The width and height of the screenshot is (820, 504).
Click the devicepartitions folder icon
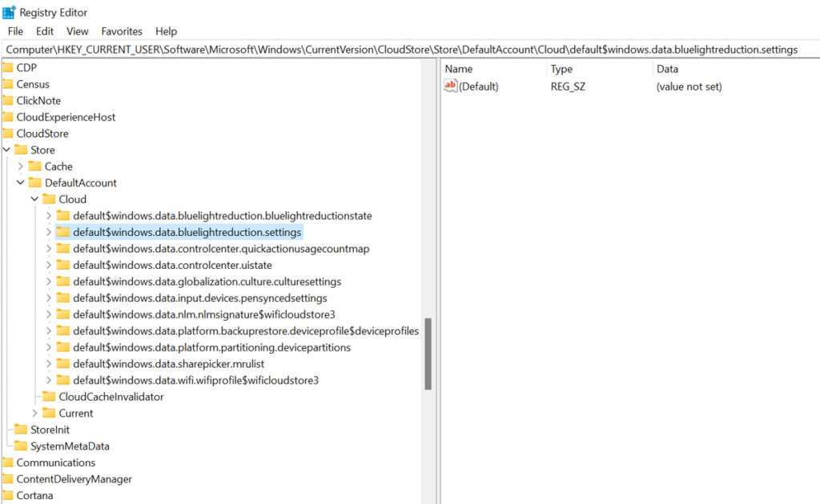(63, 347)
